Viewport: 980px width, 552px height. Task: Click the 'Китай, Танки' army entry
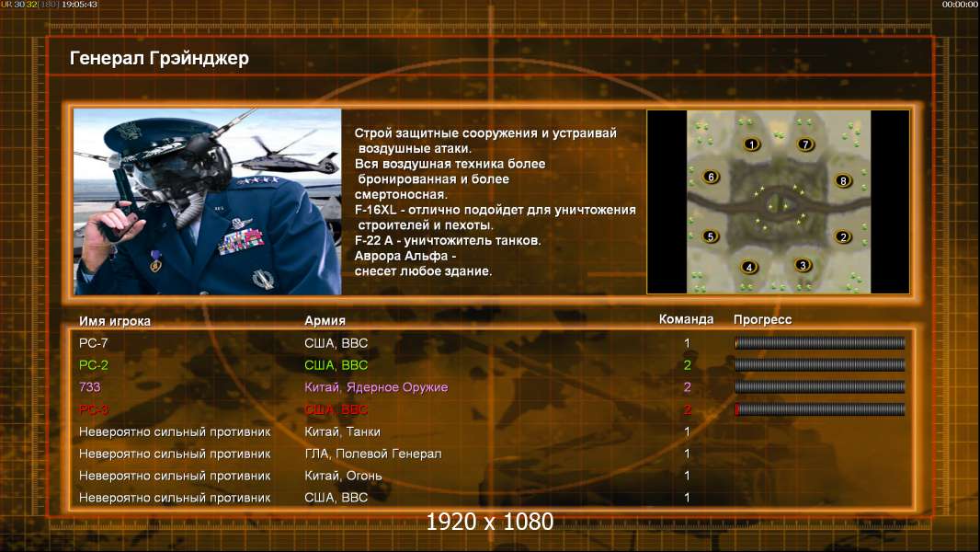[343, 432]
